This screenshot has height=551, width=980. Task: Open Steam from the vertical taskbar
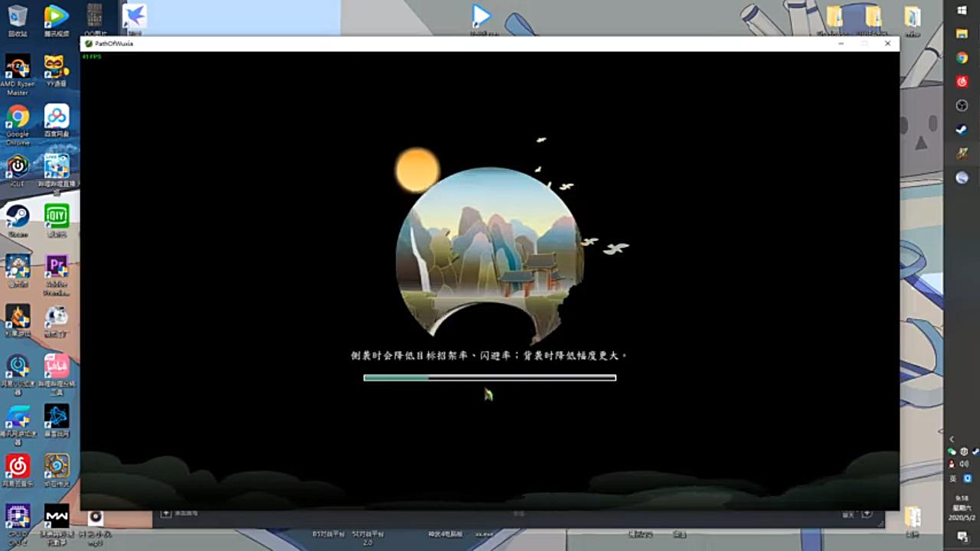pos(962,130)
